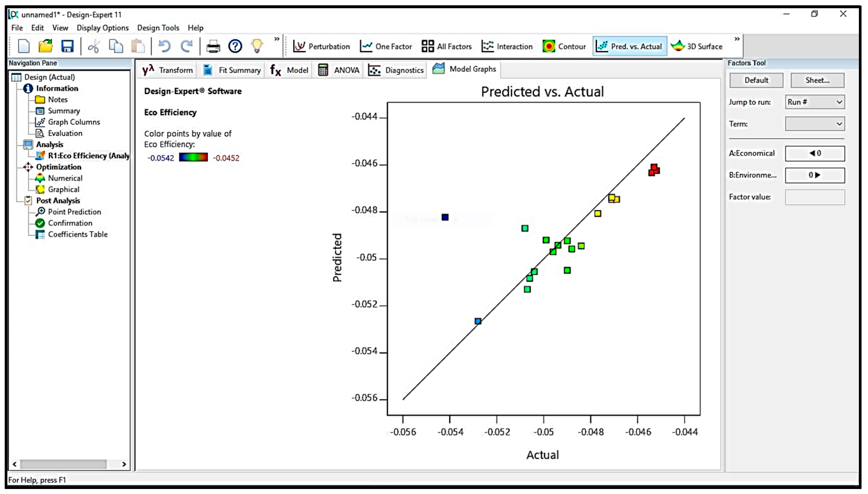Click the Open folder toolbar icon

point(45,46)
